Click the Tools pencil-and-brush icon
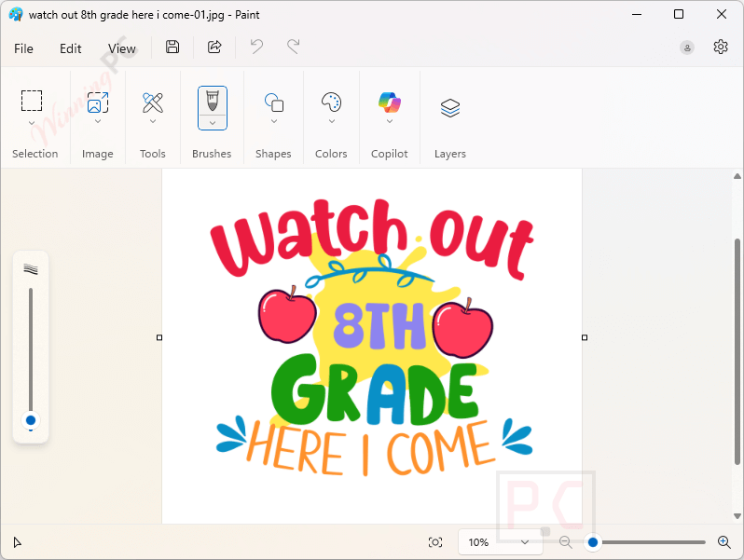Screen dimensions: 744x560 point(153,102)
